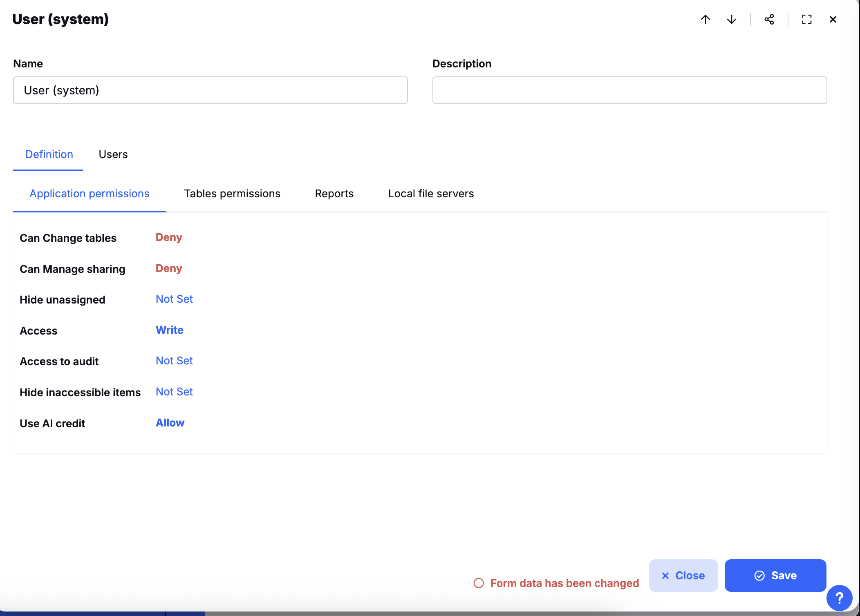Viewport: 860px width, 616px height.
Task: Toggle Can Manage sharing Deny value
Action: (169, 268)
